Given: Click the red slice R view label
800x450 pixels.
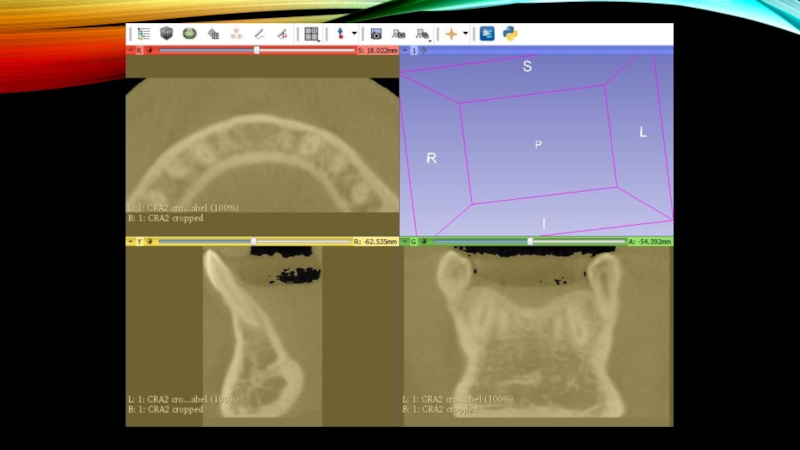Looking at the screenshot, I should 139,51.
